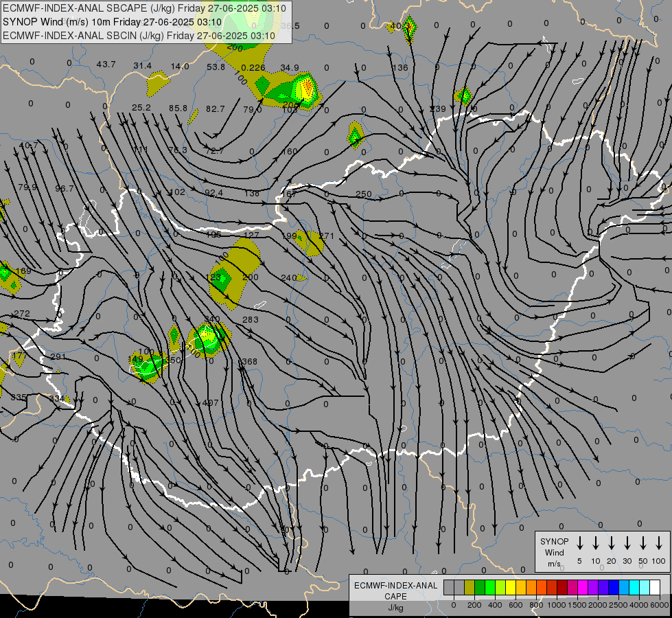Click the map value 283
The width and height of the screenshot is (672, 618).
click(251, 319)
